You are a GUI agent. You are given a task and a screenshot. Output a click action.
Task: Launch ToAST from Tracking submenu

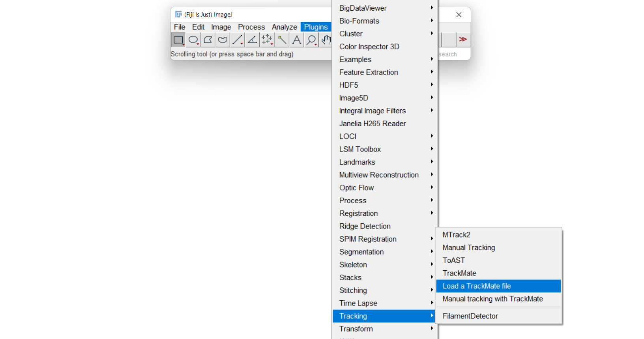coord(498,260)
